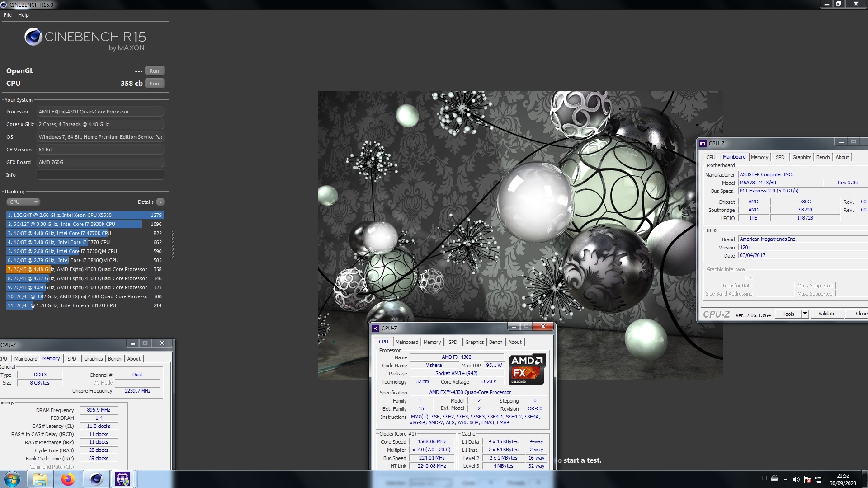The image size is (868, 488).
Task: Switch to CPU-Z via its taskbar icon
Action: (x=123, y=479)
